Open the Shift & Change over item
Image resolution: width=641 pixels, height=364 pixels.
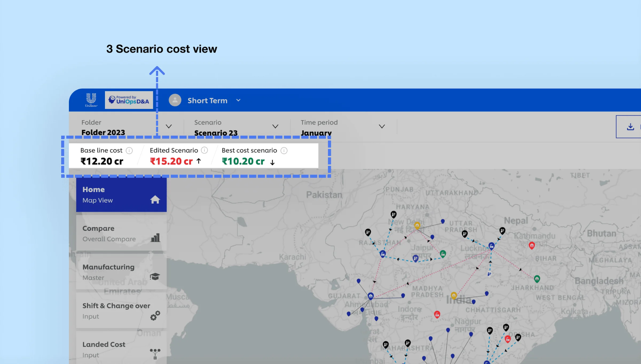[x=121, y=311]
